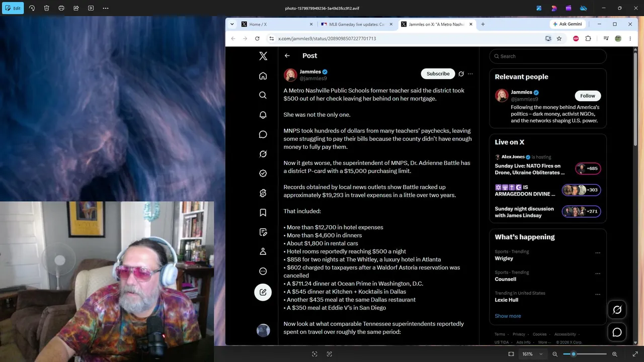Open Chrome media controls icon
Viewport: 644px width, 362px height.
click(606, 38)
